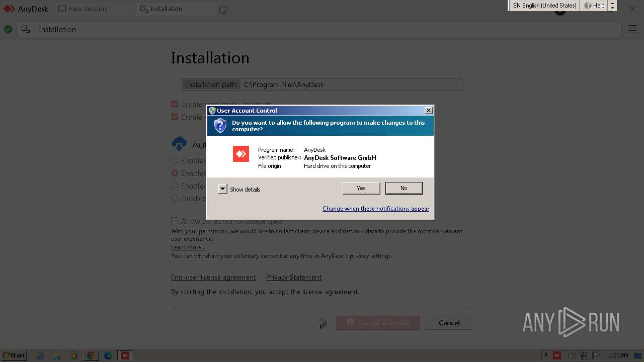Open media player from taskbar
644x362 pixels.
[74, 355]
